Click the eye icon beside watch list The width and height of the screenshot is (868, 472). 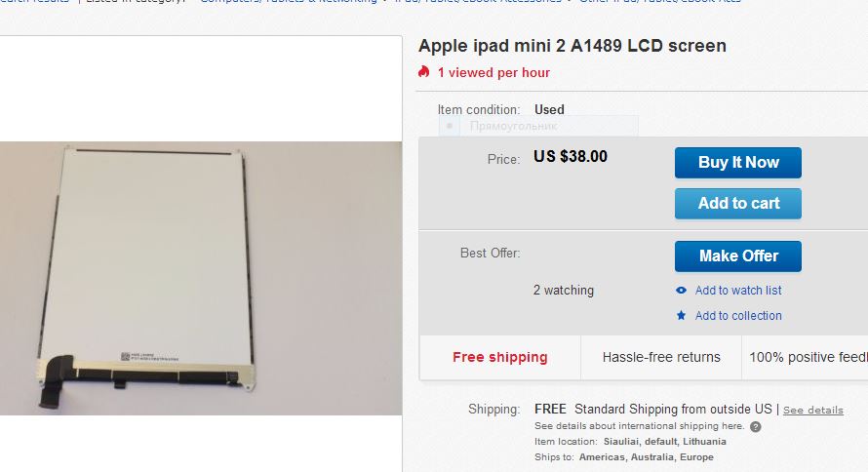[x=681, y=290]
